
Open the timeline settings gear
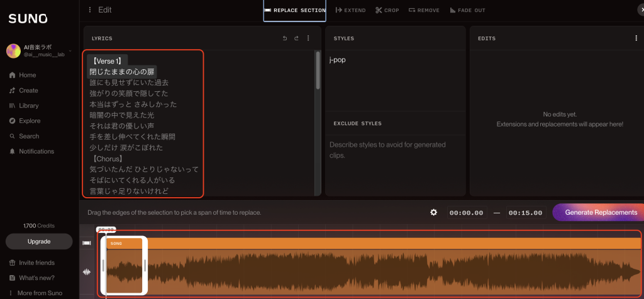click(433, 212)
